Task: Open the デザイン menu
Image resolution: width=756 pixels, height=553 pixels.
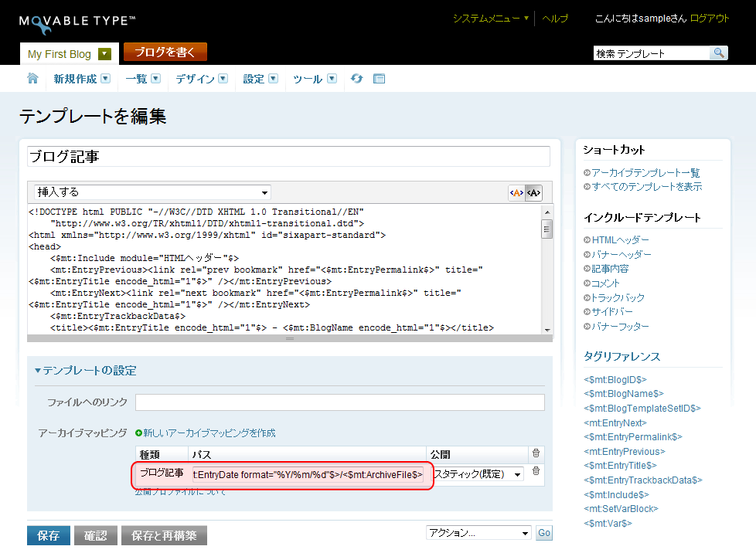Action: [201, 79]
